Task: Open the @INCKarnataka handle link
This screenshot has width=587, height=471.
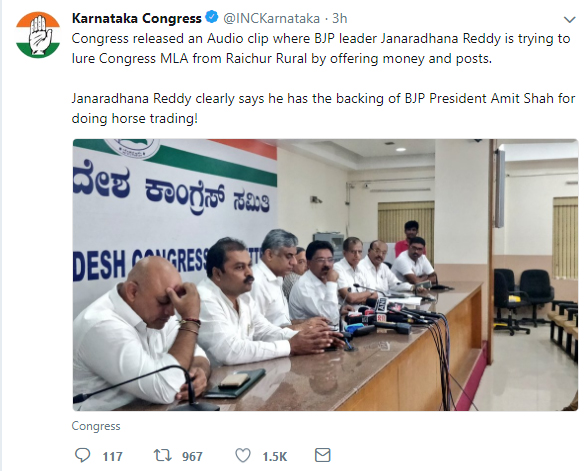Action: tap(271, 18)
